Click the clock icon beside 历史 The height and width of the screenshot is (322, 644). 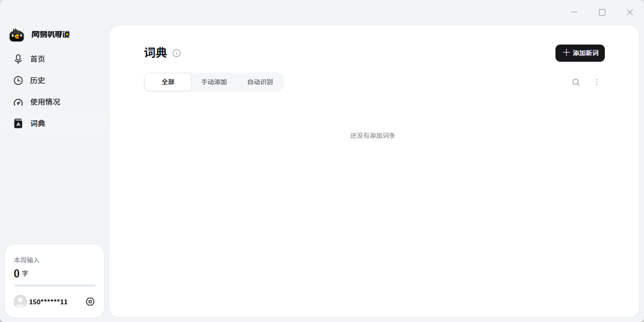[18, 80]
